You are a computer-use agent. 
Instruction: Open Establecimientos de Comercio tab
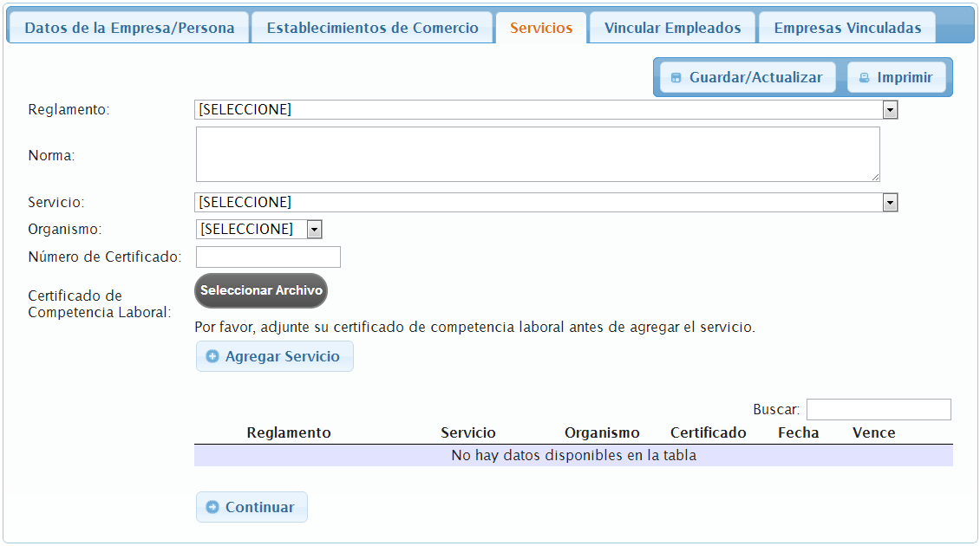[372, 28]
